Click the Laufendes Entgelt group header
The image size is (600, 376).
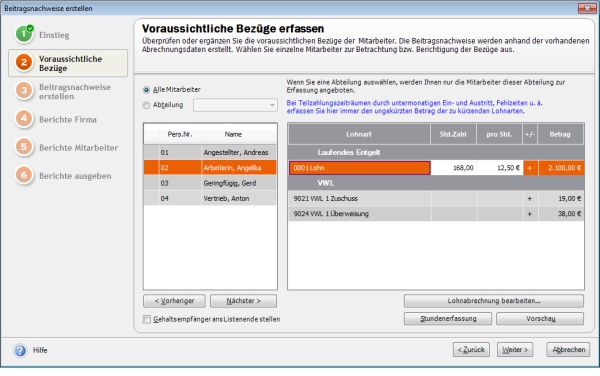[436, 152]
